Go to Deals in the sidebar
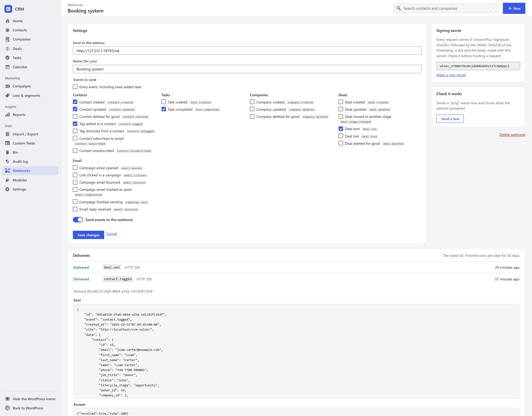 30,49
